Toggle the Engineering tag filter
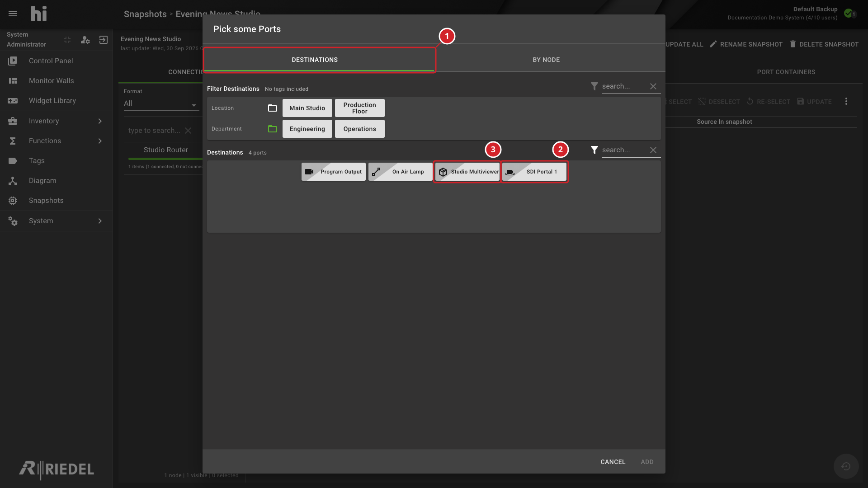 (307, 129)
